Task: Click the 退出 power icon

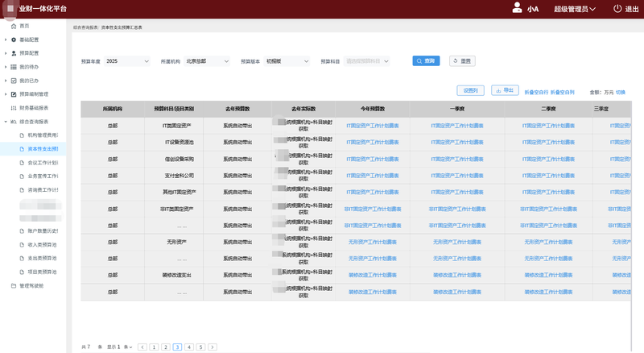Action: click(x=617, y=9)
